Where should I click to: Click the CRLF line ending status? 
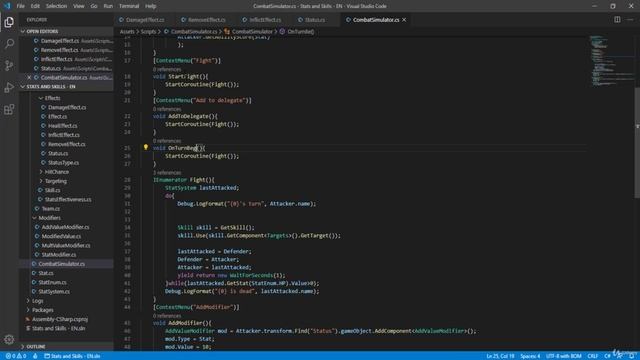[x=593, y=356]
